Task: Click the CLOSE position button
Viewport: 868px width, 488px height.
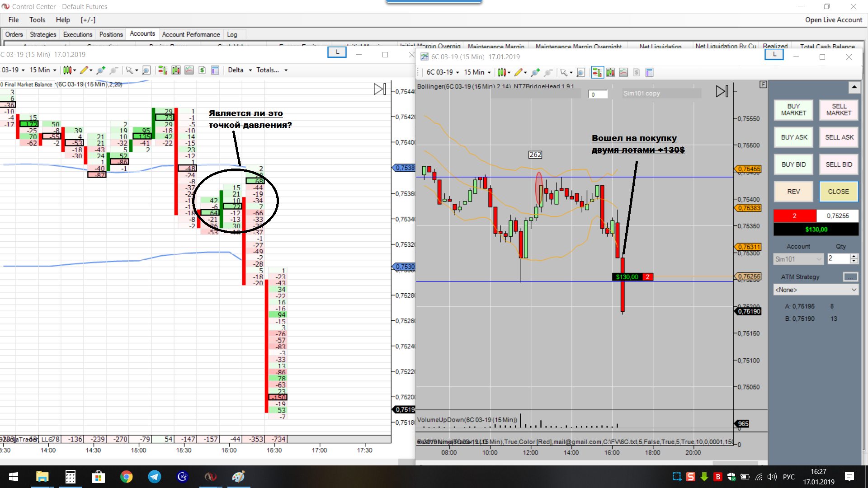Action: [x=838, y=192]
